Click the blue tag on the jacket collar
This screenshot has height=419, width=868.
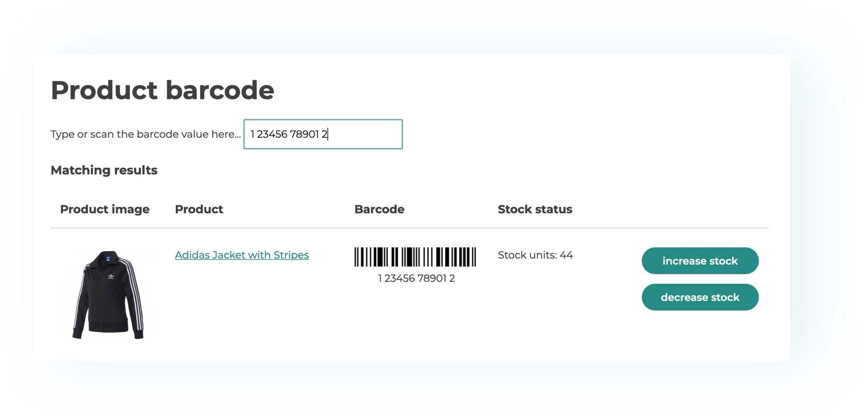pos(108,259)
